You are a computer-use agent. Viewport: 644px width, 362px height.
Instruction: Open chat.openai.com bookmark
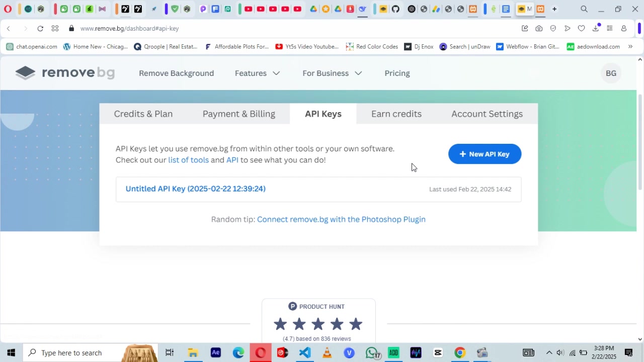32,47
